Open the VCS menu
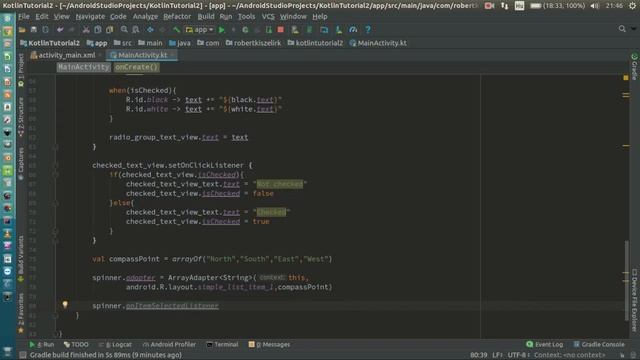The image size is (640, 360). [268, 16]
